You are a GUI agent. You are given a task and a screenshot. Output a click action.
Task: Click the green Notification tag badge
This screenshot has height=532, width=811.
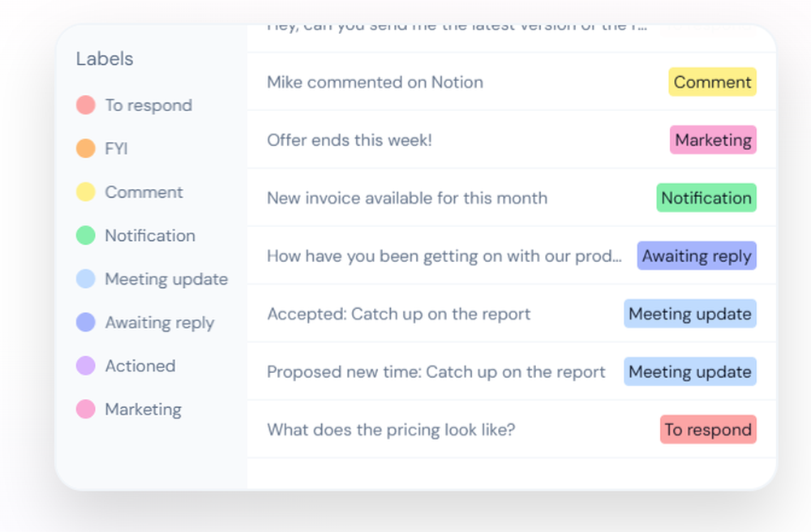706,198
